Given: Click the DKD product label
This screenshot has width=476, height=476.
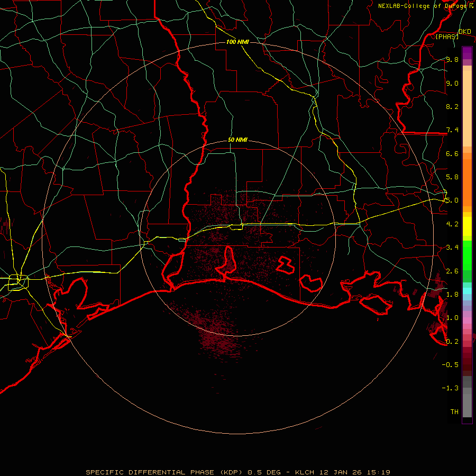Looking at the screenshot, I should [x=464, y=32].
